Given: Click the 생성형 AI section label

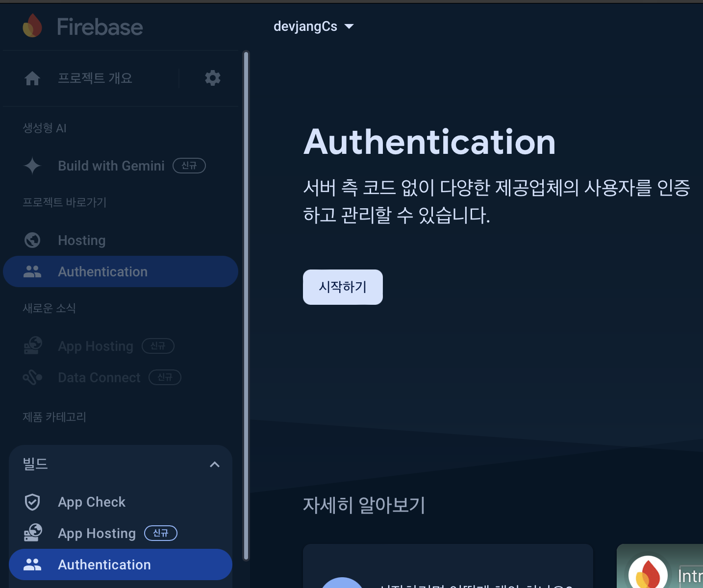Looking at the screenshot, I should [x=45, y=128].
